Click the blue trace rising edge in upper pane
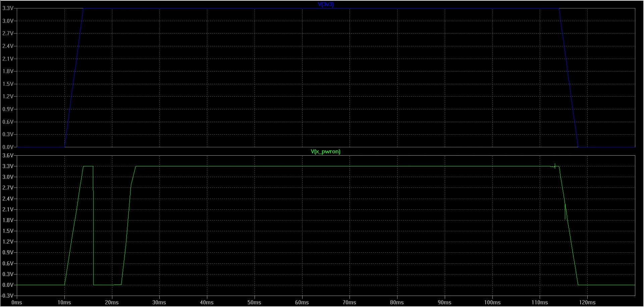Image resolution: width=644 pixels, height=307 pixels. coord(74,78)
